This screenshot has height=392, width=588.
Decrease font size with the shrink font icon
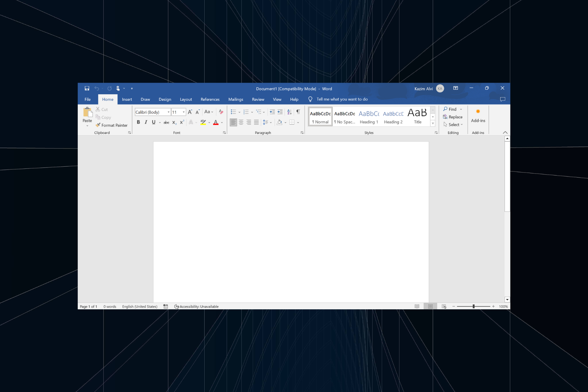pyautogui.click(x=198, y=112)
